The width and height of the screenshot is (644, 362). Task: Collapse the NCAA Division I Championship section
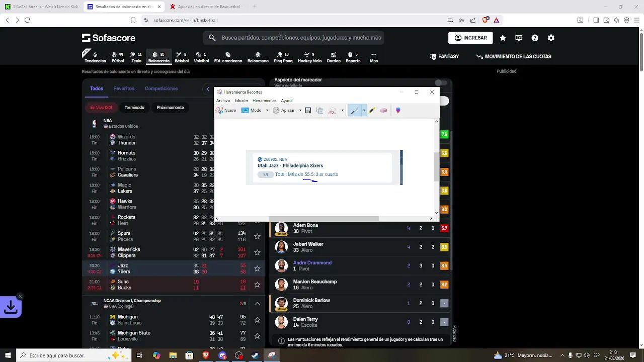[x=257, y=304]
